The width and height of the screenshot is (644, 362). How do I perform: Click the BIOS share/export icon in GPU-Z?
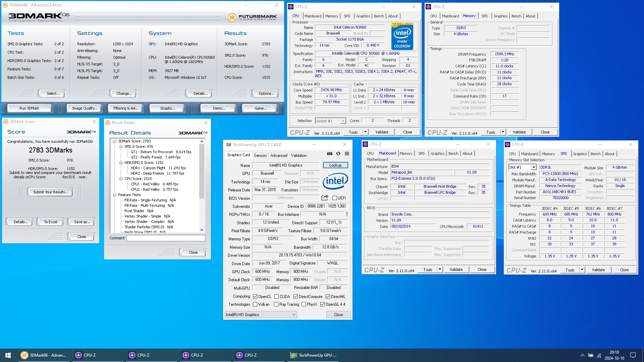pos(324,198)
